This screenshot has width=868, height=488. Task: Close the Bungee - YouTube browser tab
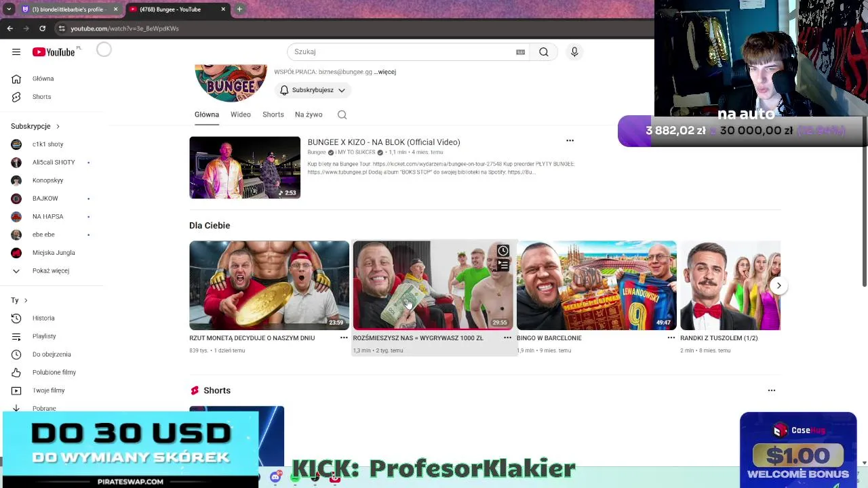[223, 9]
